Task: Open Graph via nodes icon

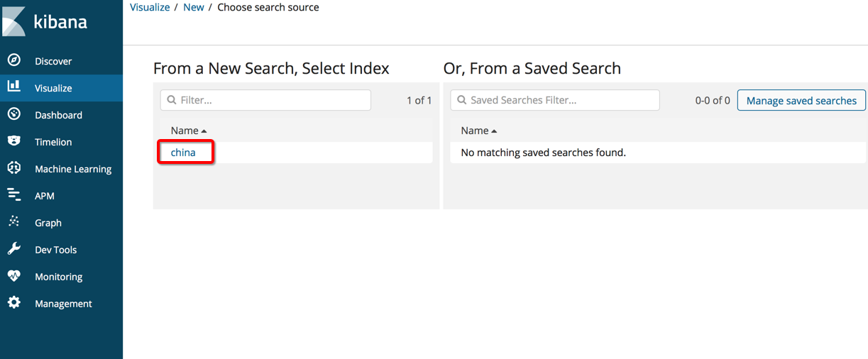Action: (x=14, y=222)
